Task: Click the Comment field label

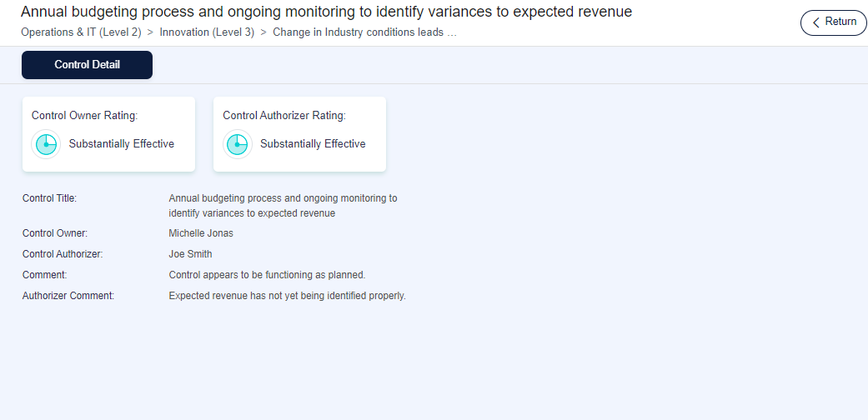Action: pyautogui.click(x=44, y=275)
